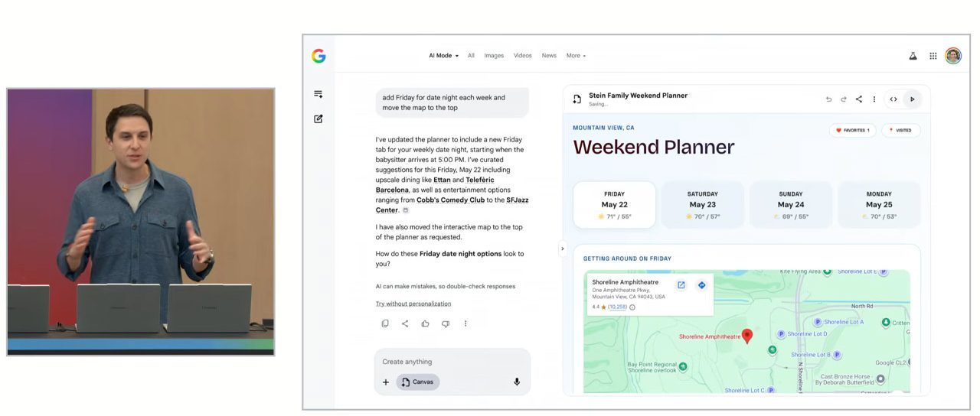
Task: Toggle the Favorites 1 filter
Action: [x=852, y=130]
